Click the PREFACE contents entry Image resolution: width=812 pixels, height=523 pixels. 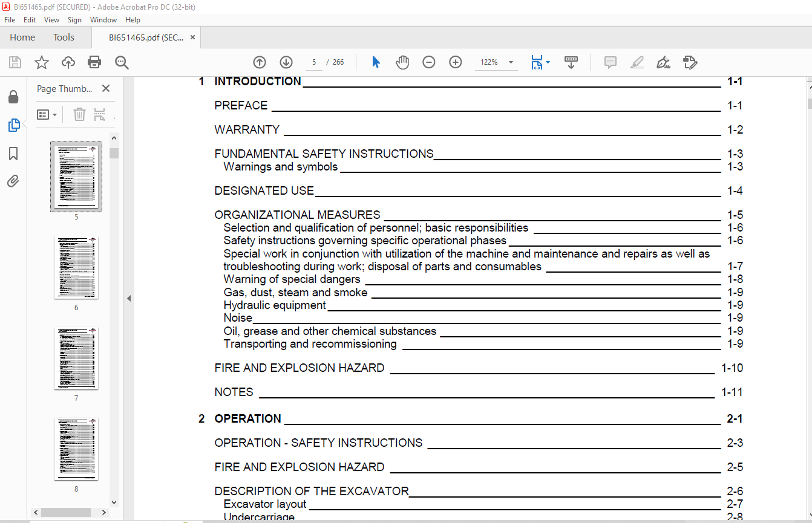coord(241,105)
